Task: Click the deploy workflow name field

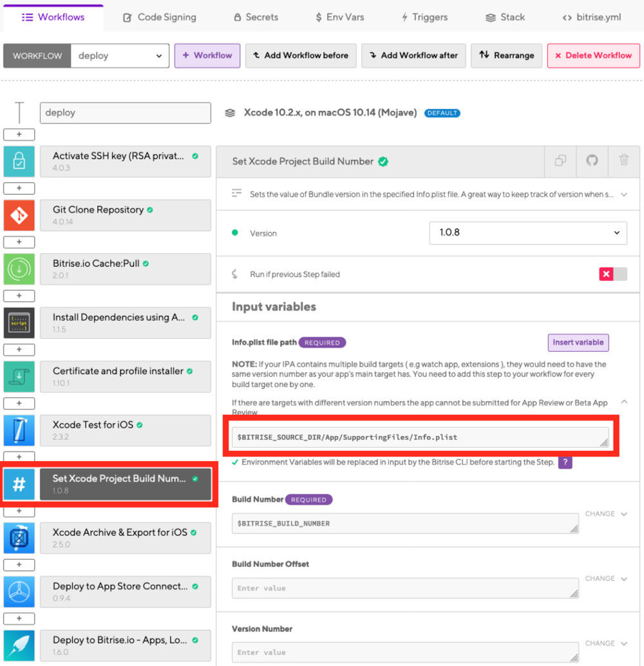Action: point(126,113)
